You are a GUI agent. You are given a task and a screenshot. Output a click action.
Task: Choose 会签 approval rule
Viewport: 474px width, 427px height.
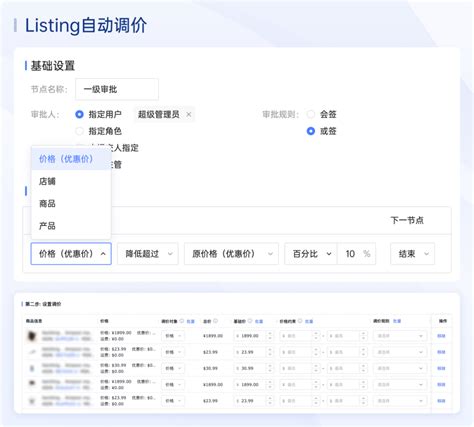tap(311, 114)
